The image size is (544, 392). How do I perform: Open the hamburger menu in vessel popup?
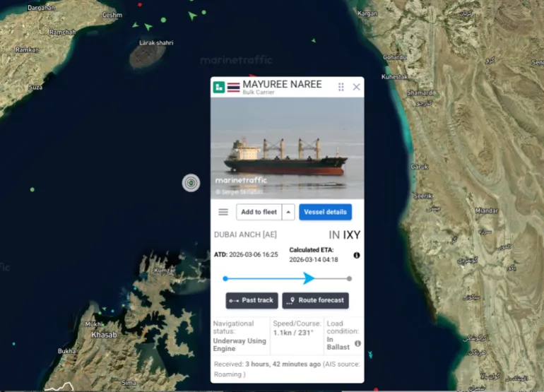click(223, 212)
